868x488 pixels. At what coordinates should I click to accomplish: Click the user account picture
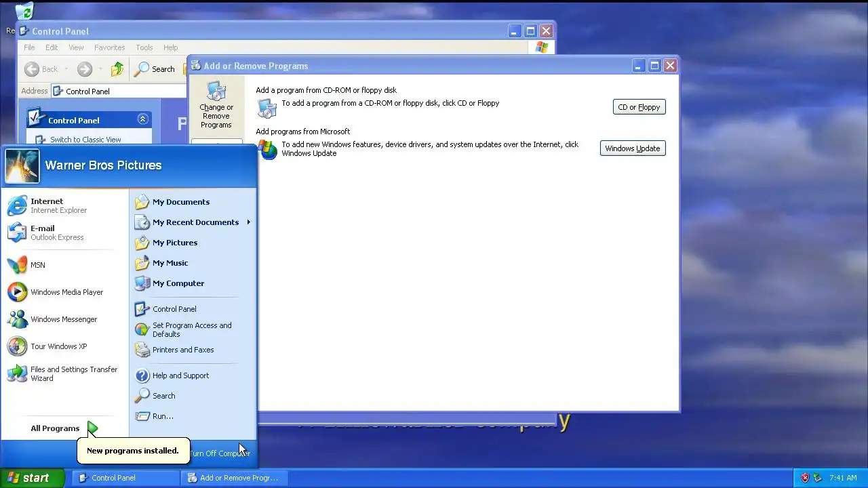point(22,166)
